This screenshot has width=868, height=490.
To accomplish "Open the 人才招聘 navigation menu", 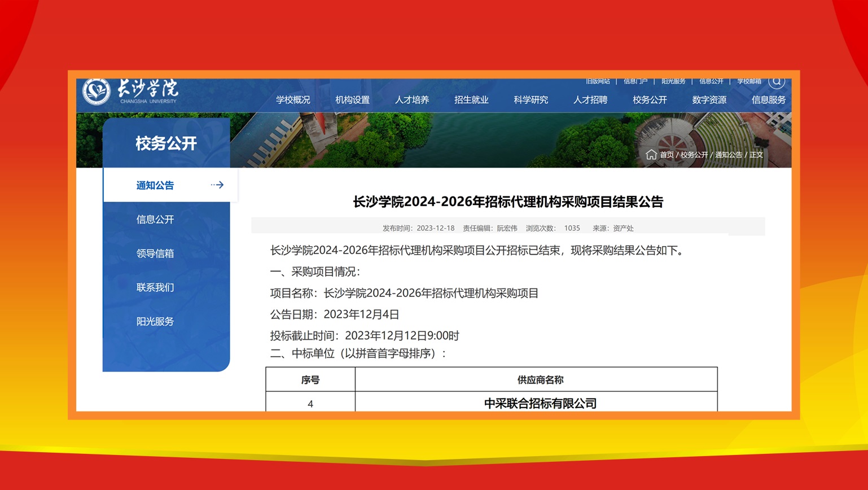I will [590, 100].
